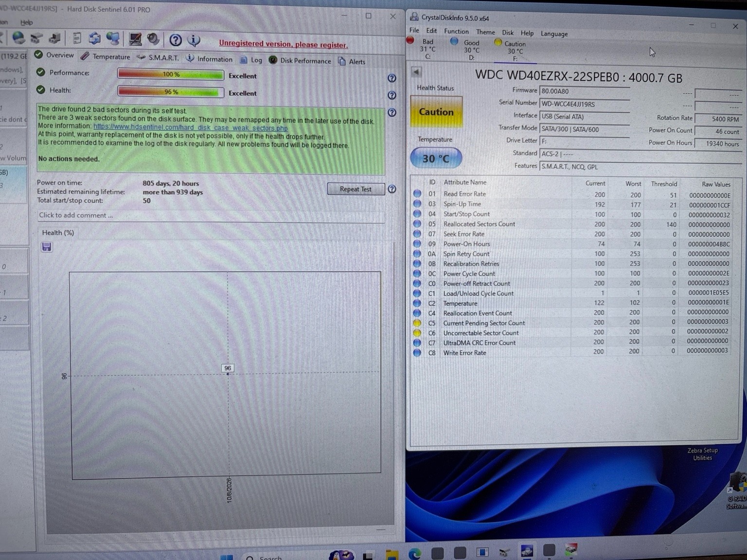This screenshot has width=747, height=560.
Task: Click the help icon next to Repeat Test
Action: click(392, 189)
